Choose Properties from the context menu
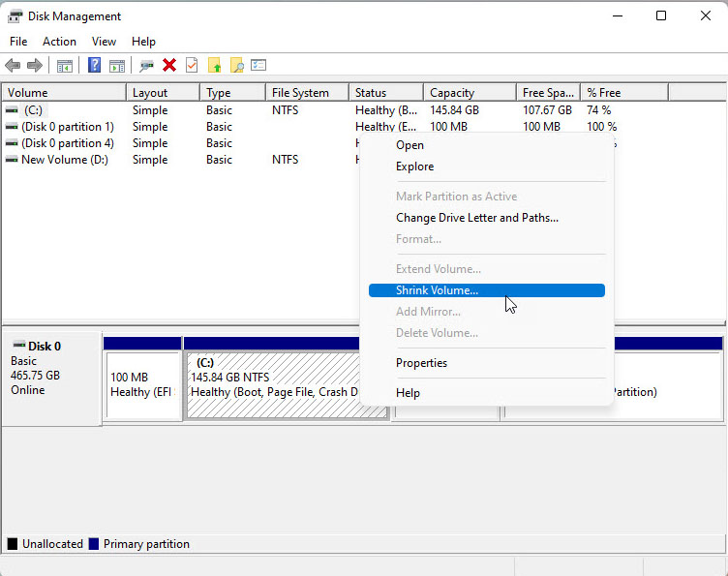The height and width of the screenshot is (576, 728). [x=487, y=363]
